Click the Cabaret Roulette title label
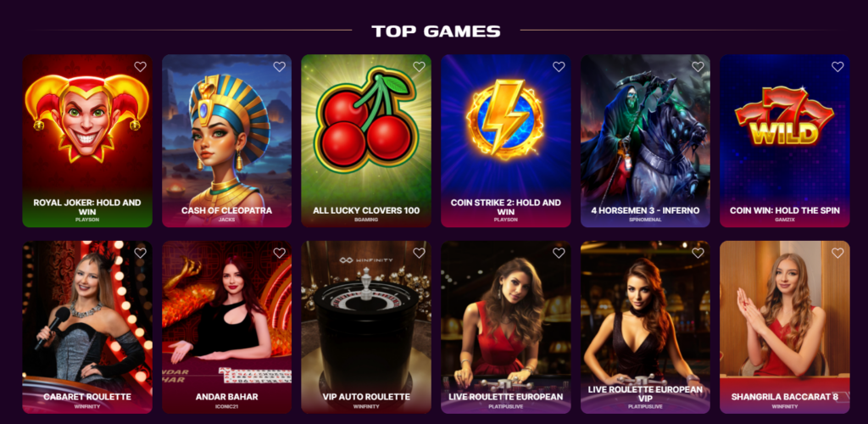Viewport: 868px width, 424px height. click(x=87, y=397)
